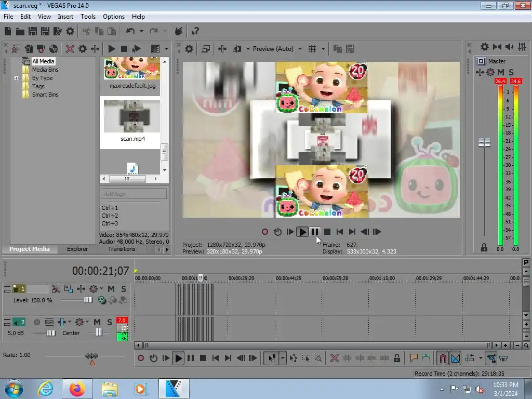The image size is (532, 399).
Task: Adjust the Master volume fader
Action: (484, 142)
